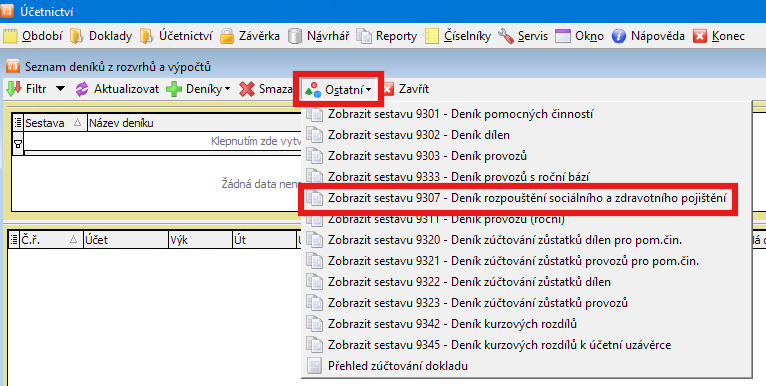The height and width of the screenshot is (386, 766).
Task: Open the Návrhář menu
Action: 319,36
